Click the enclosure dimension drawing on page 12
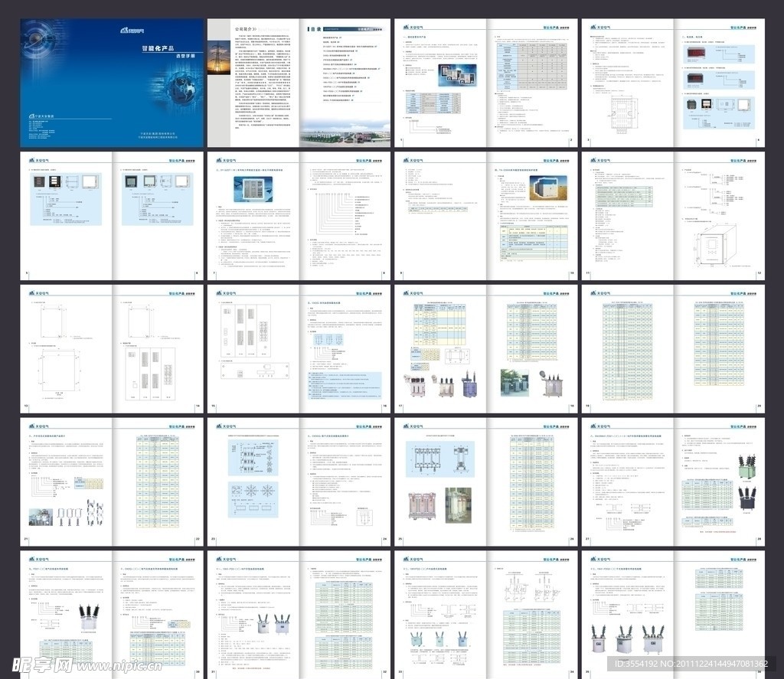The image size is (784, 679). point(714,246)
